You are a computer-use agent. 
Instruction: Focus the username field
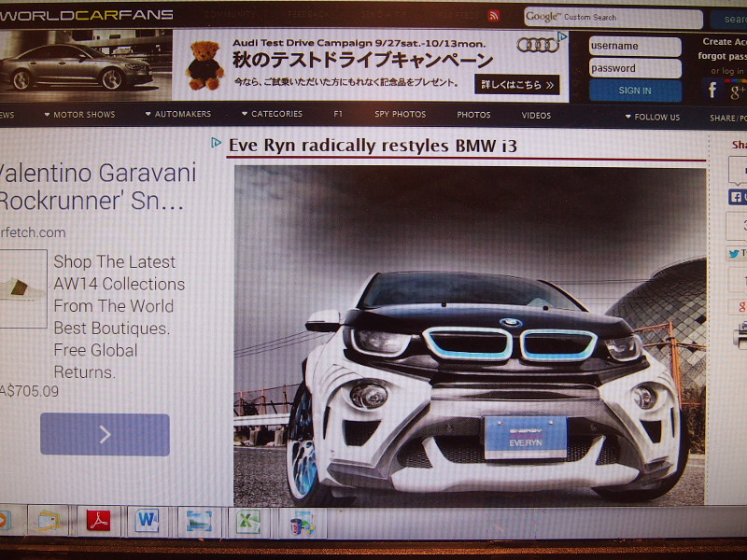click(x=635, y=46)
